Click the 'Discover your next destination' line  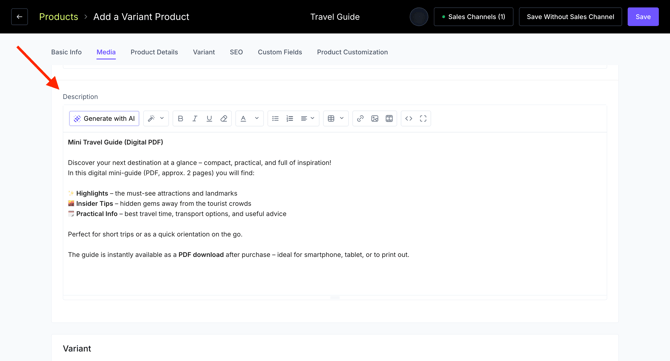pos(200,163)
